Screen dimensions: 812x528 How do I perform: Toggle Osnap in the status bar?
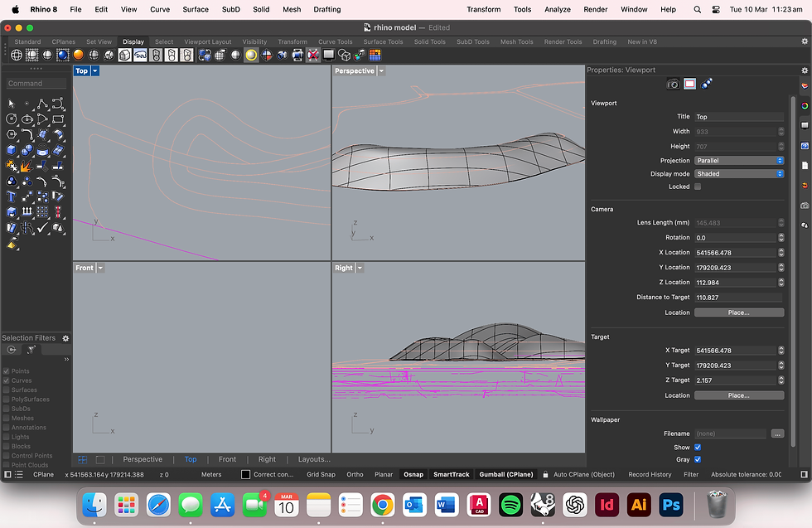click(x=413, y=475)
